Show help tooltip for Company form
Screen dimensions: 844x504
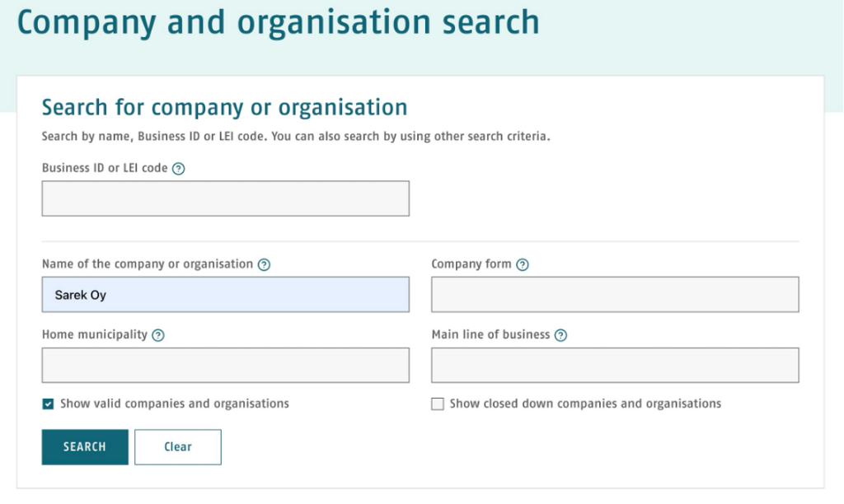pyautogui.click(x=522, y=264)
